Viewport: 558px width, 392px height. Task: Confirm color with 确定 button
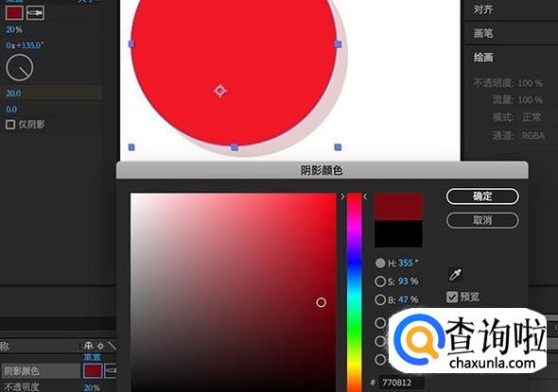tap(482, 196)
